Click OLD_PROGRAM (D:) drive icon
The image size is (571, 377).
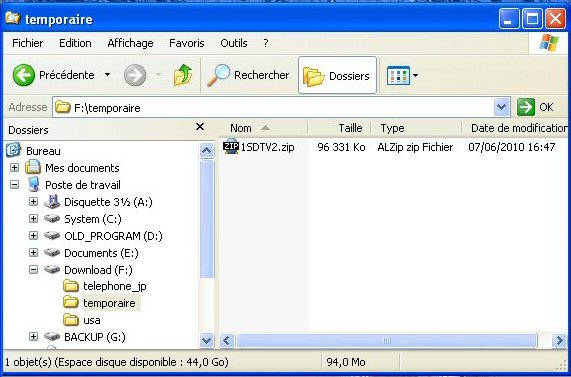tap(52, 235)
